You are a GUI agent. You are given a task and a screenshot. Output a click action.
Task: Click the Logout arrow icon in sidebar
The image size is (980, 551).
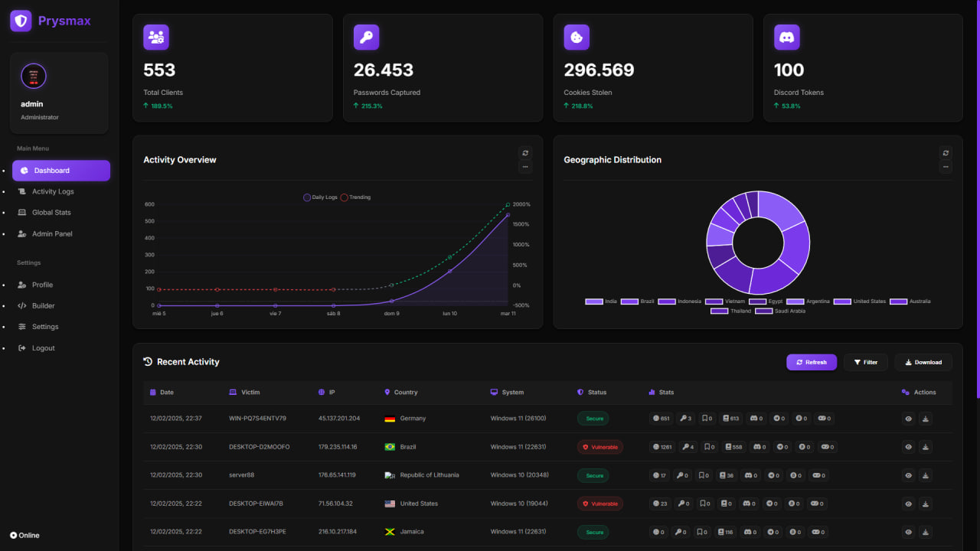point(22,348)
